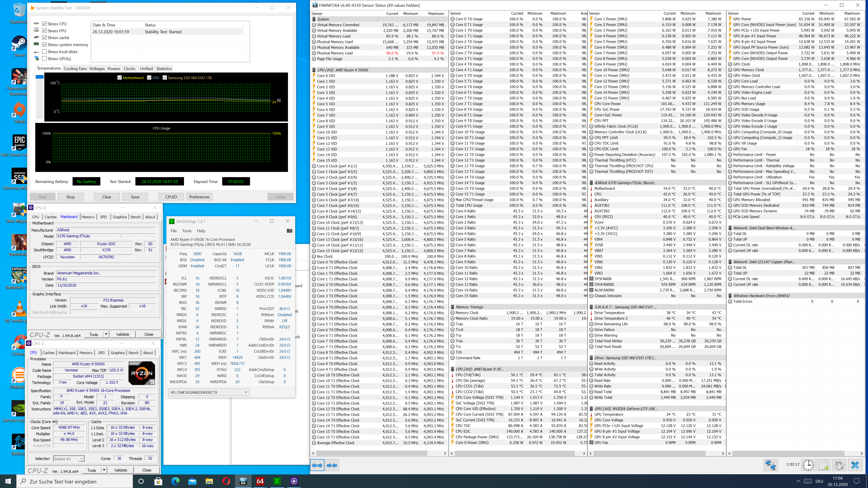Switch to Cooling Fans tab in AIDA64

[75, 69]
